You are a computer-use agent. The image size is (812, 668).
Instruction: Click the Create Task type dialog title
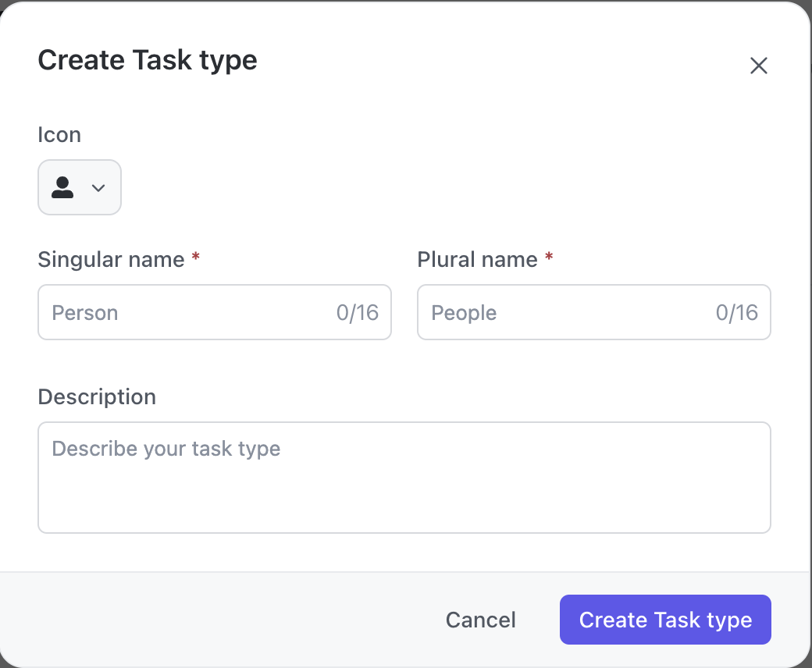click(x=148, y=60)
